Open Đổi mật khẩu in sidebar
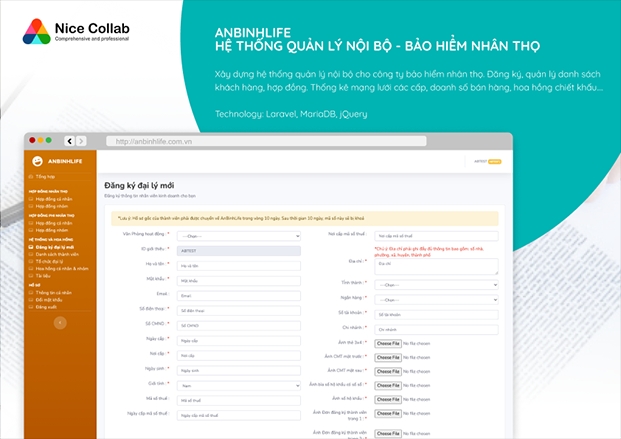Screen dimensions: 621x439 (x=49, y=300)
